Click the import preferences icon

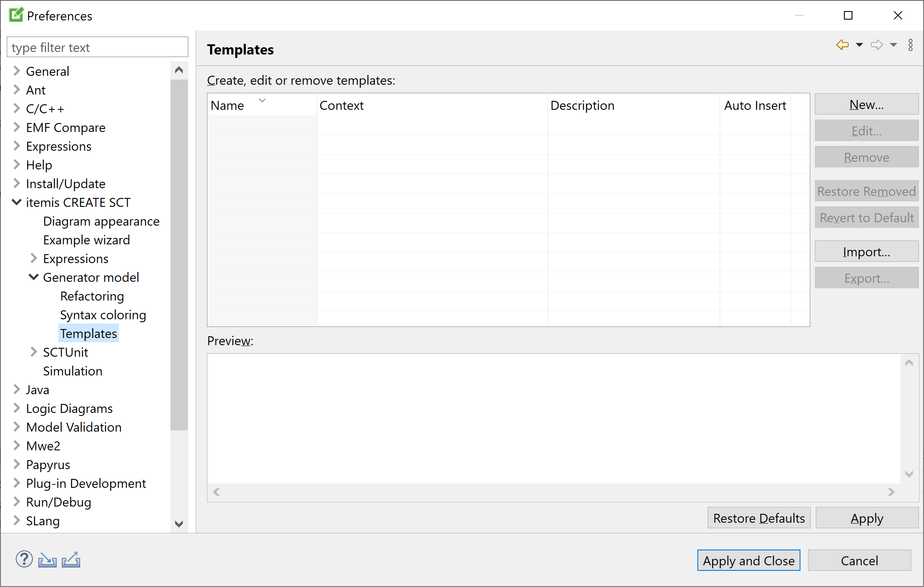(x=47, y=560)
